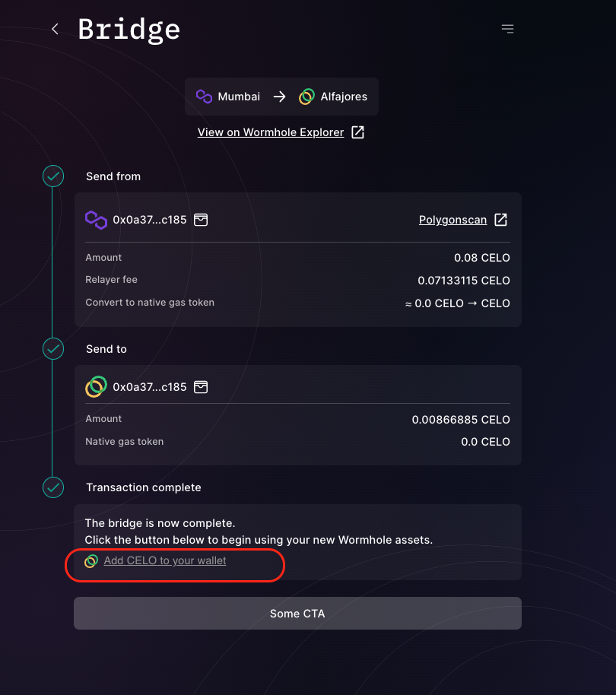Open the hamburger menu at top right
Viewport: 616px width, 695px height.
pos(507,28)
